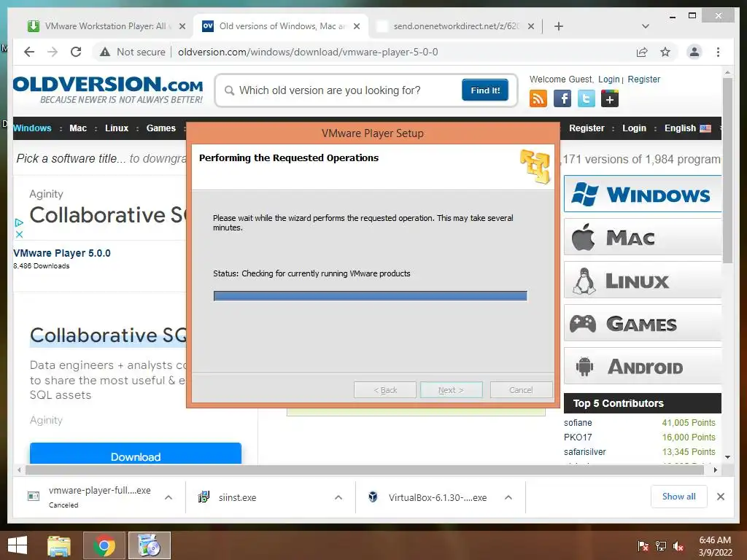Share this page via the share icon
This screenshot has height=560, width=747.
coord(642,52)
